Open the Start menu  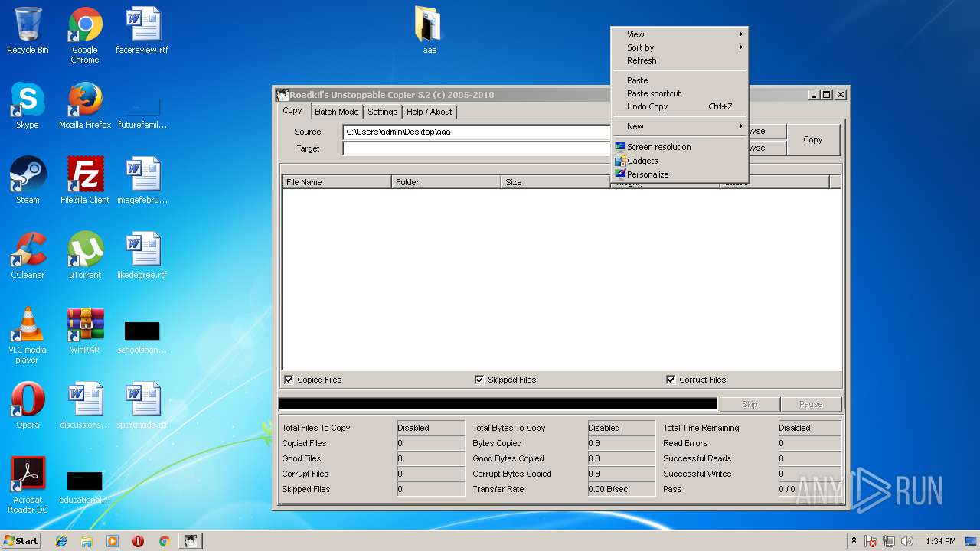click(x=21, y=541)
